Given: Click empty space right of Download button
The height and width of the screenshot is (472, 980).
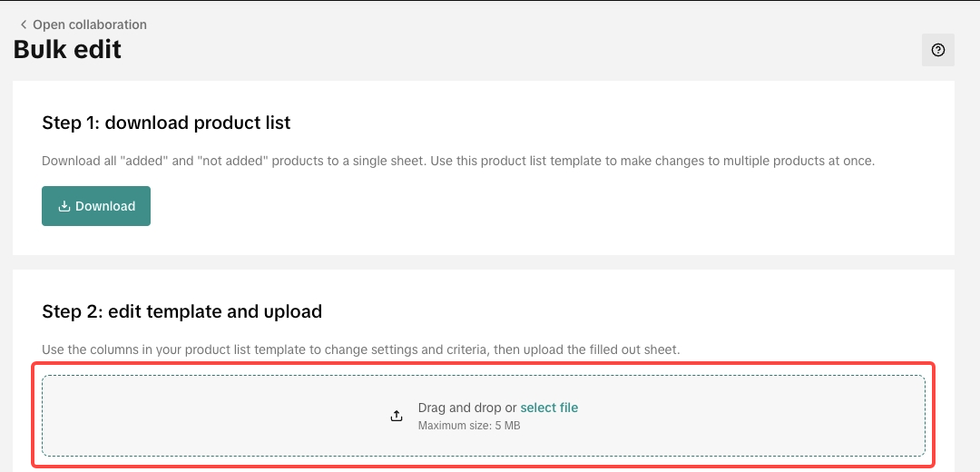Looking at the screenshot, I should click(x=454, y=207).
